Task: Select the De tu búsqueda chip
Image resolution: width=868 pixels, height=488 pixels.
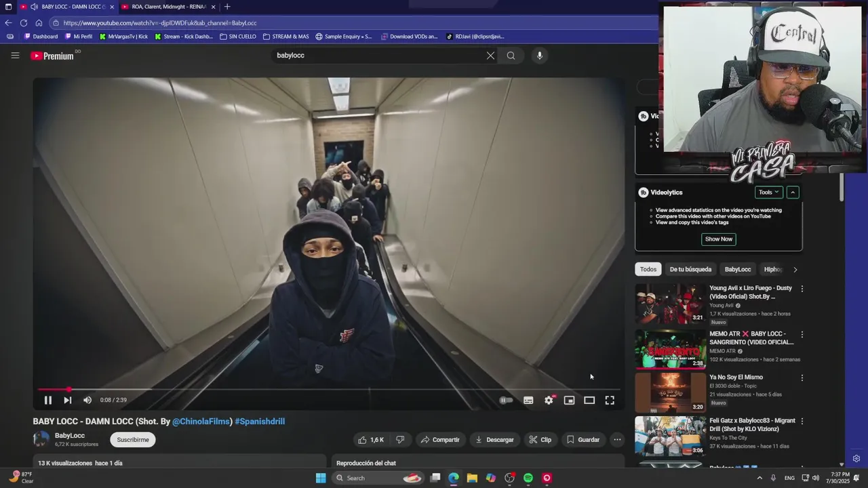Action: pos(690,269)
